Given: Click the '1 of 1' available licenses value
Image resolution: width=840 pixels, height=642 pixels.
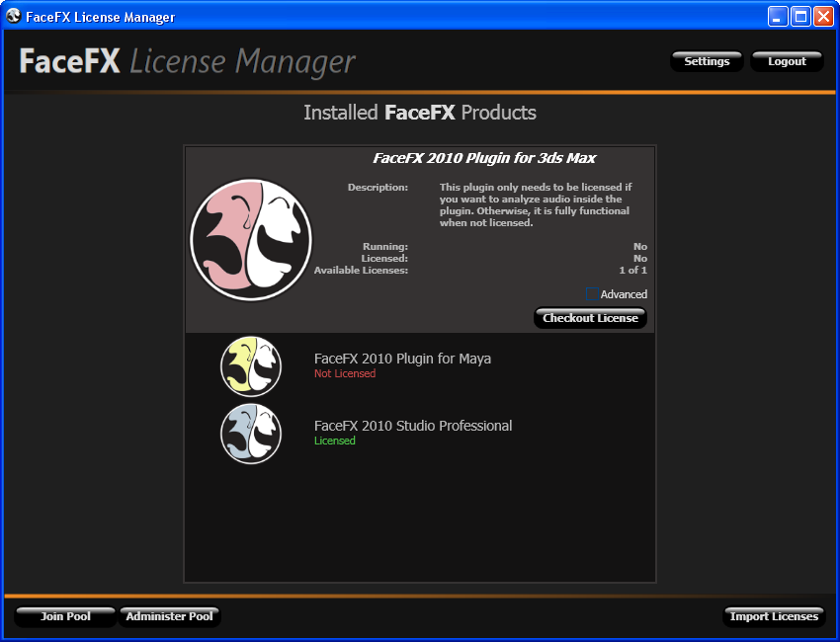Looking at the screenshot, I should [x=632, y=271].
